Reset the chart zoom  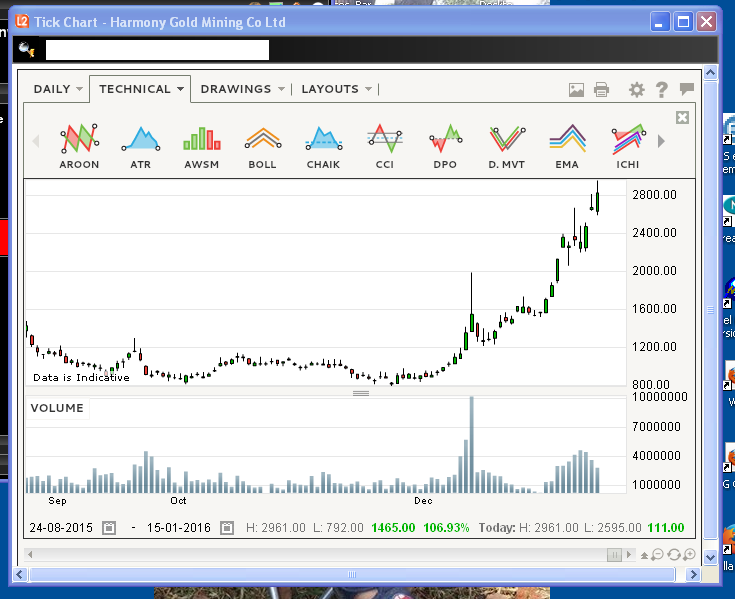tap(674, 555)
